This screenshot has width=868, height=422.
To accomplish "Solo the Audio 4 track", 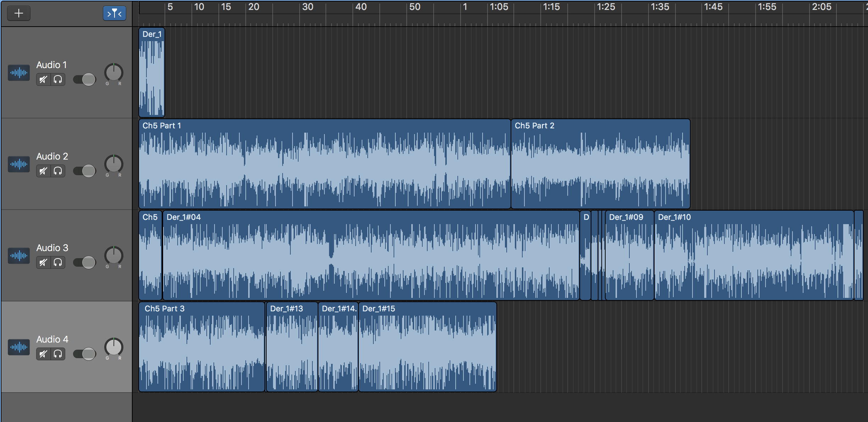I will tap(58, 354).
